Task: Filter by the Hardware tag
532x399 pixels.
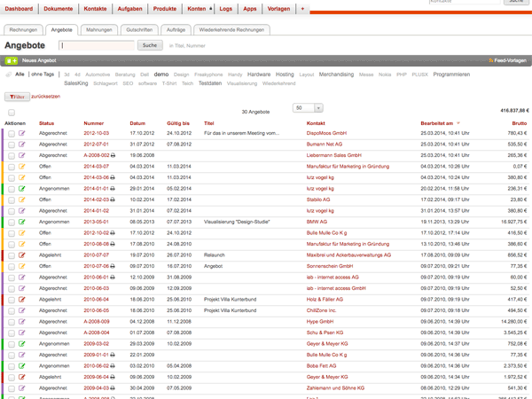Action: [x=259, y=74]
